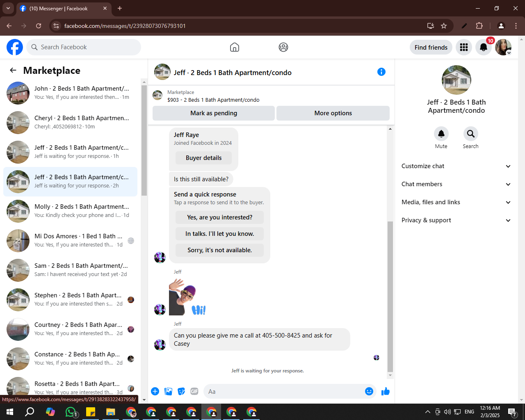The height and width of the screenshot is (420, 525).
Task: Click Jeff's waving Hi sticker
Action: click(187, 297)
